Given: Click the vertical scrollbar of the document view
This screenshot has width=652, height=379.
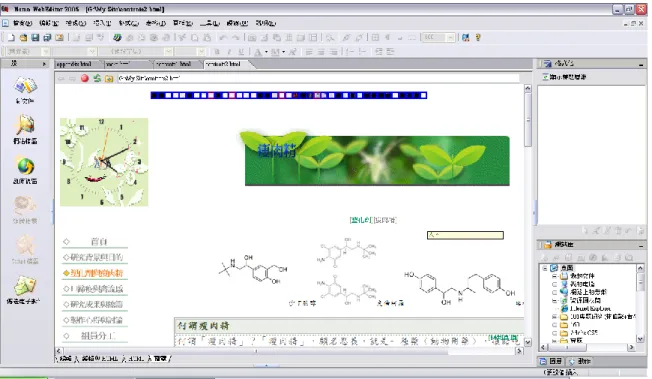Looking at the screenshot, I should [x=528, y=215].
